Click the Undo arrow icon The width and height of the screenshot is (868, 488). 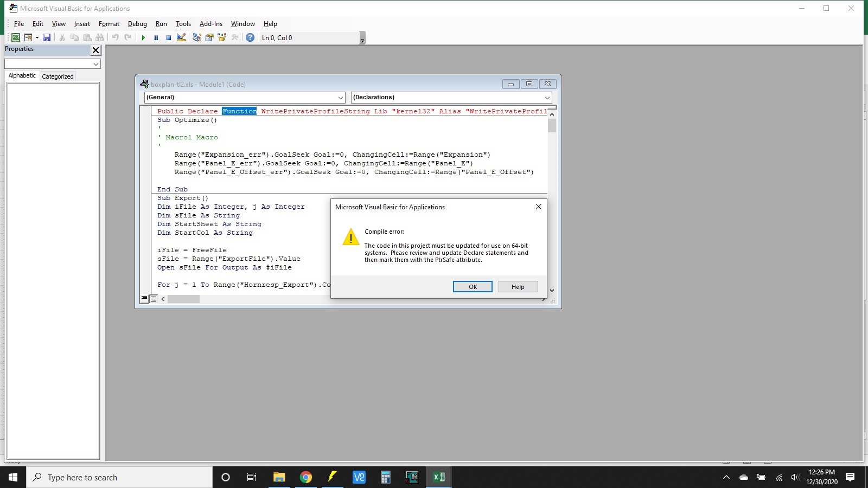coord(115,37)
